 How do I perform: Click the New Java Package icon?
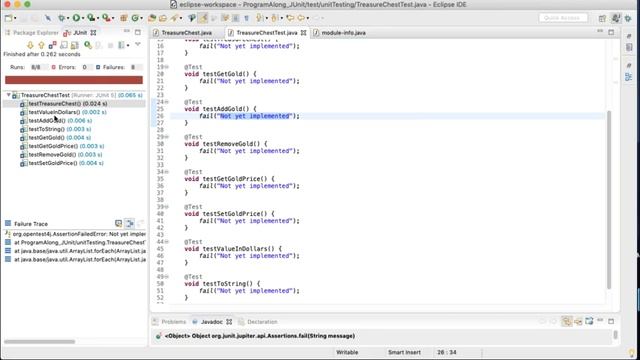pyautogui.click(x=124, y=18)
